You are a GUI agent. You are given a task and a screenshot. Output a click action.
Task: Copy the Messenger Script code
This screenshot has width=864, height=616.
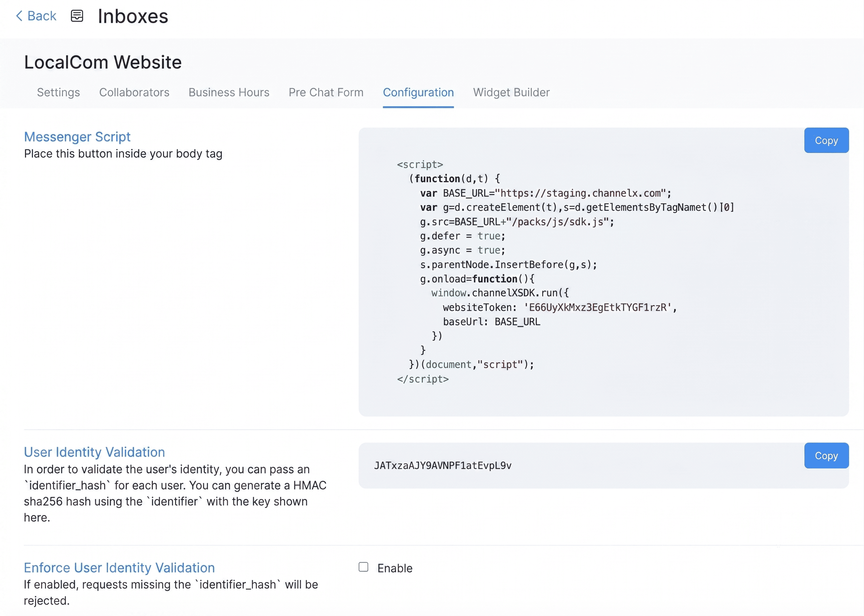[x=826, y=140]
